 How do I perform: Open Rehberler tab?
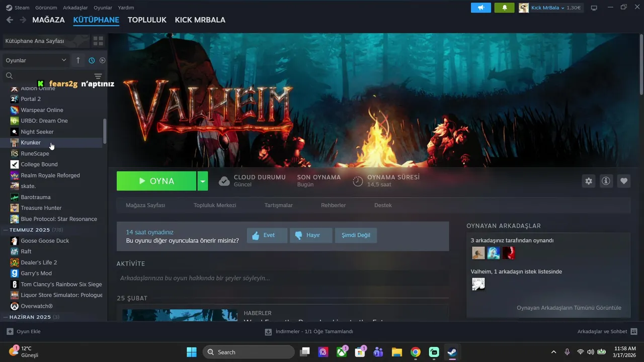[x=333, y=205]
